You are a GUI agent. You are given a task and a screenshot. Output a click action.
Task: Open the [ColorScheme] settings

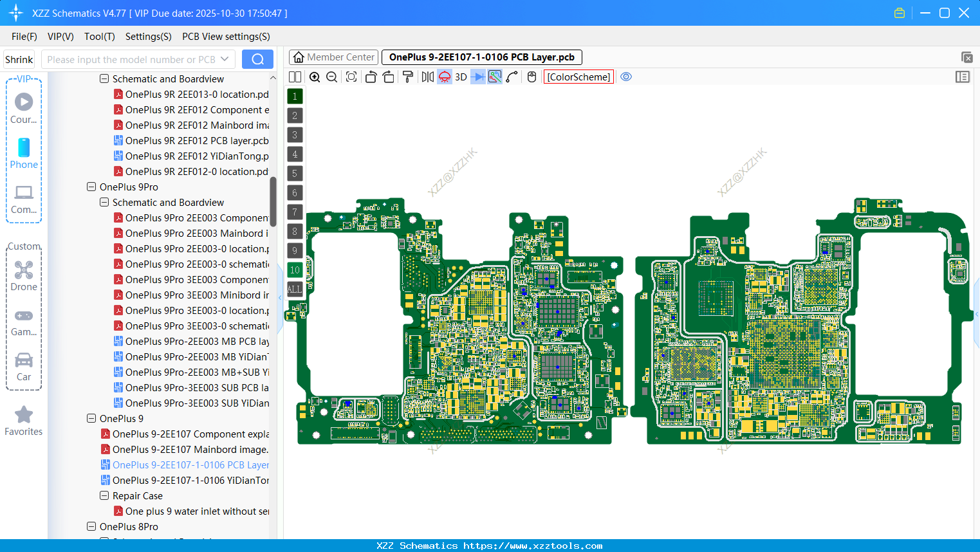[578, 77]
